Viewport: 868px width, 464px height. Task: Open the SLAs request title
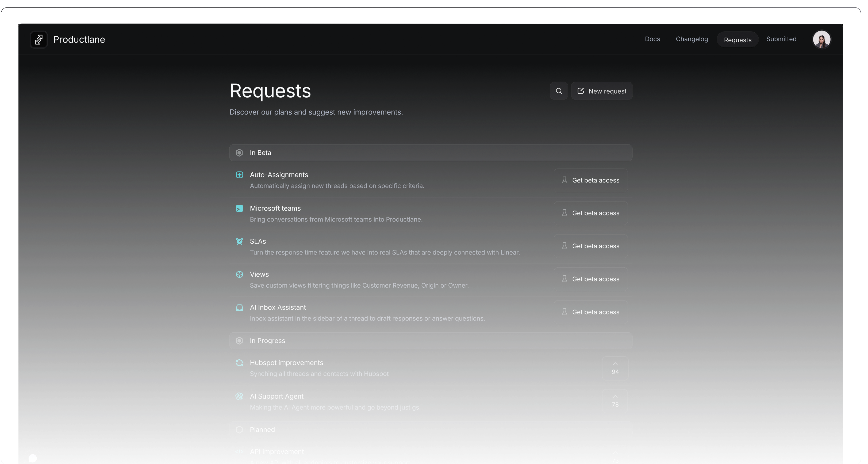click(258, 241)
